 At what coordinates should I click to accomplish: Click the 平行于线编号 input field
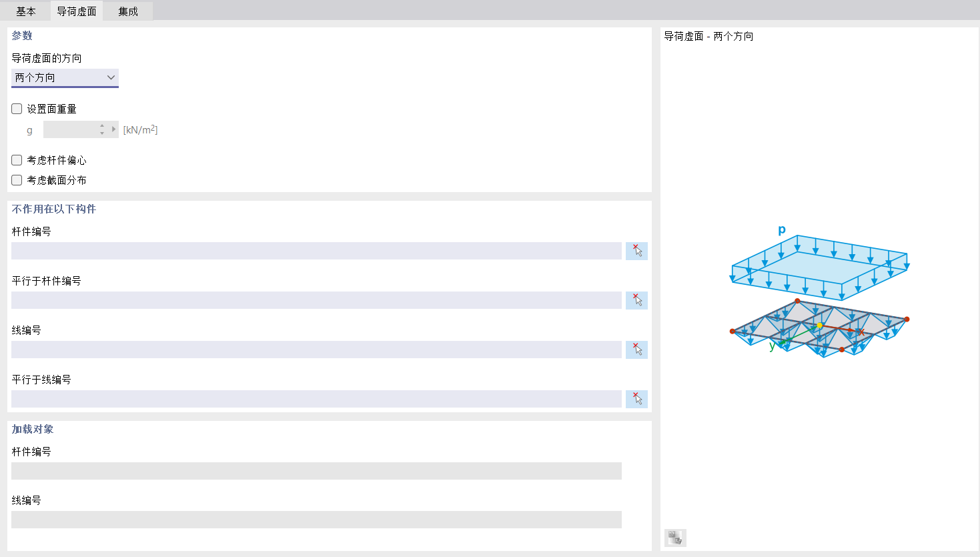tap(316, 399)
